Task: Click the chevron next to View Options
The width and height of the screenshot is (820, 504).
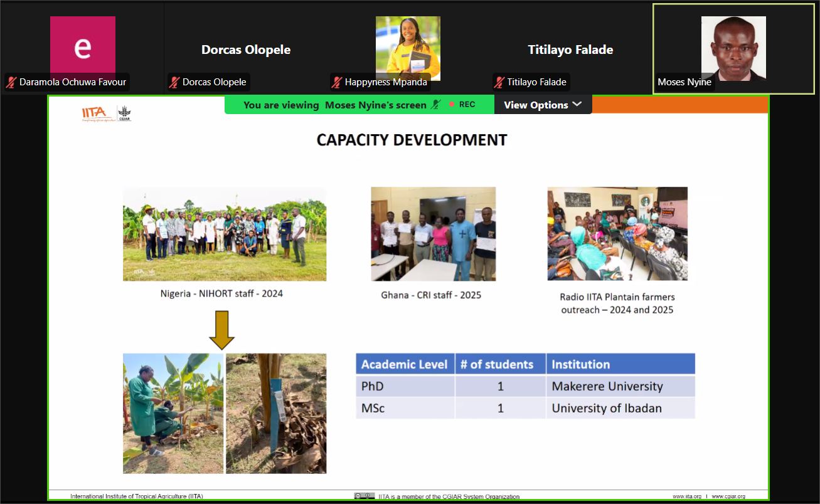Action: click(x=577, y=104)
